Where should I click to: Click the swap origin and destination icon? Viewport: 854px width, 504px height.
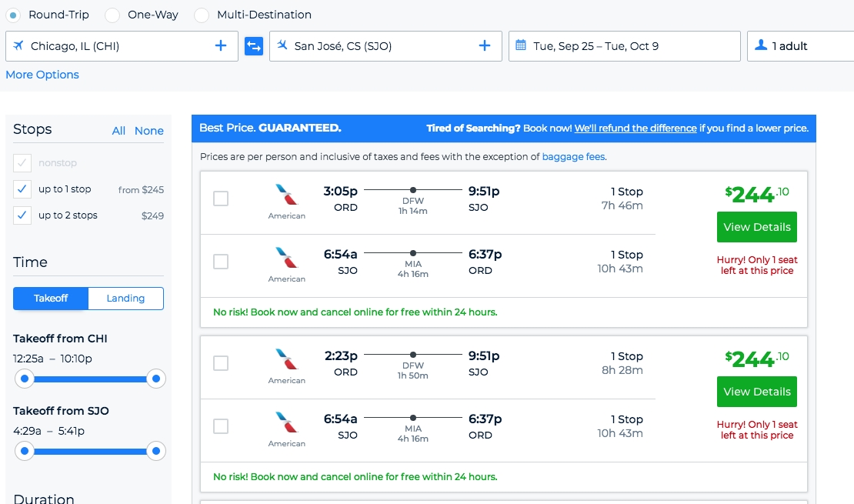tap(254, 46)
